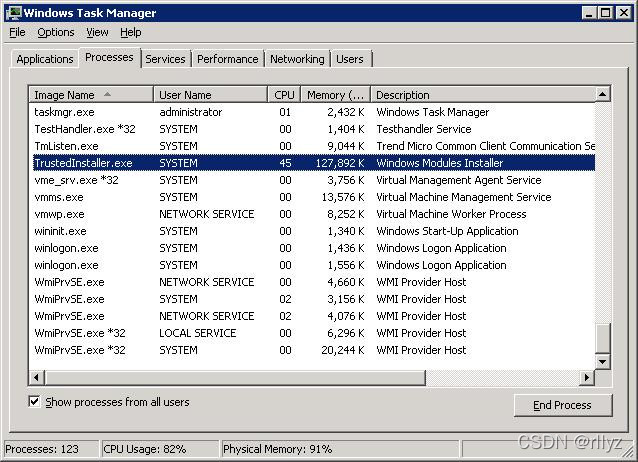
Task: Open the Performance tab
Action: (x=227, y=59)
